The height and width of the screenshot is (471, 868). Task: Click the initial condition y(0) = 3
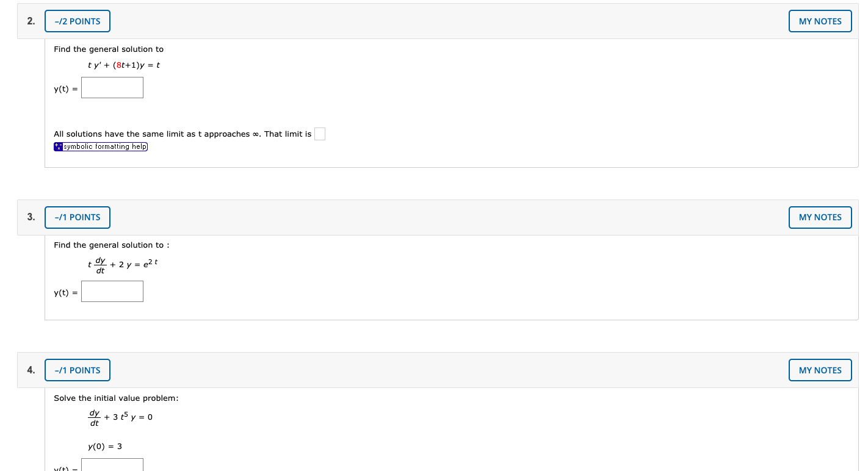click(105, 447)
